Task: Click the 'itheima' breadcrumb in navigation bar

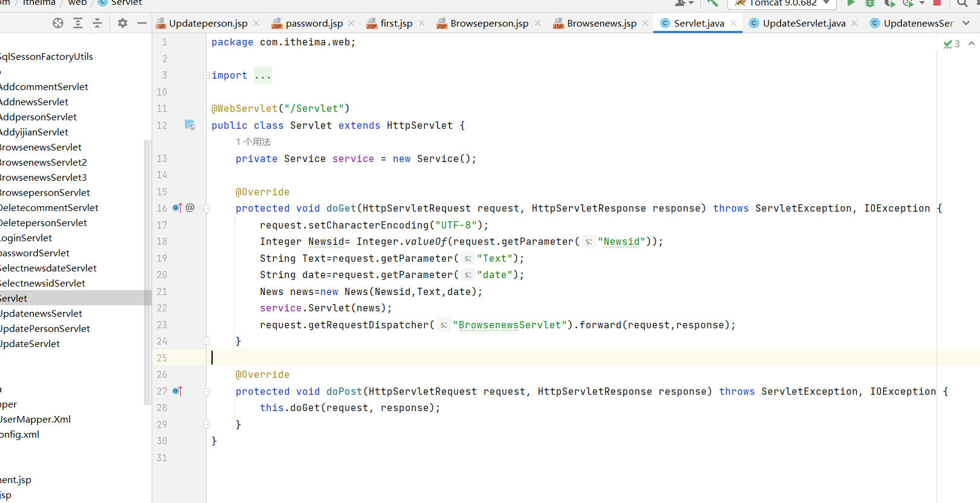Action: pos(39,3)
